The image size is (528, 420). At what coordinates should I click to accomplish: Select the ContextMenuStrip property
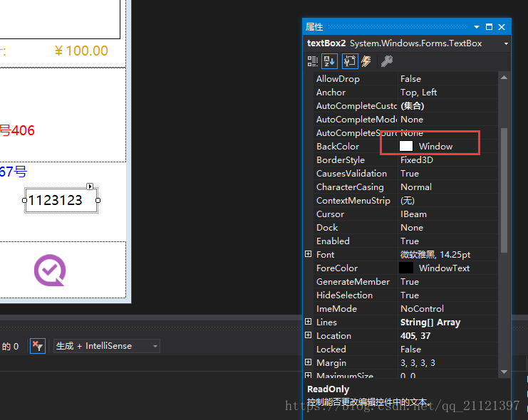[353, 201]
